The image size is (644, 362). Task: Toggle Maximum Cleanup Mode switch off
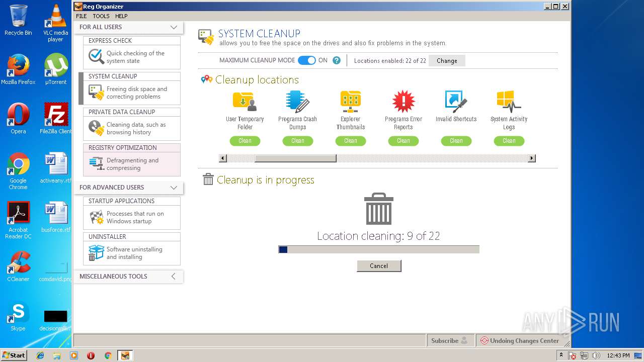point(306,60)
